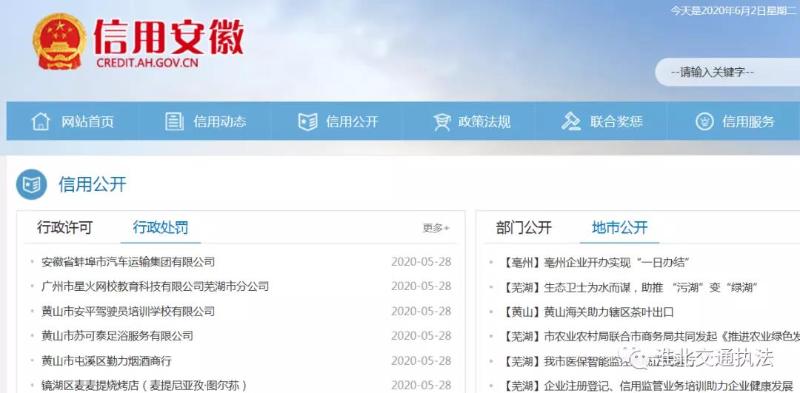Select the 地市公开 tab

620,228
